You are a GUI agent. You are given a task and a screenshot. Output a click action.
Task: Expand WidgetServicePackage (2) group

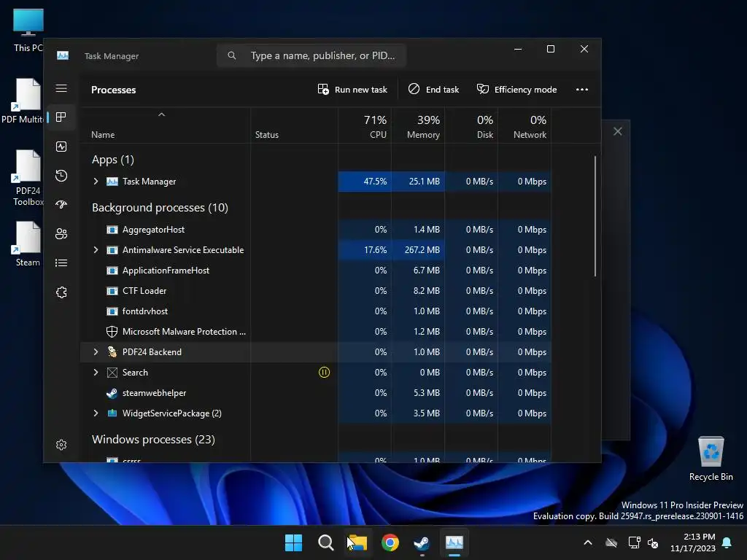(x=96, y=413)
